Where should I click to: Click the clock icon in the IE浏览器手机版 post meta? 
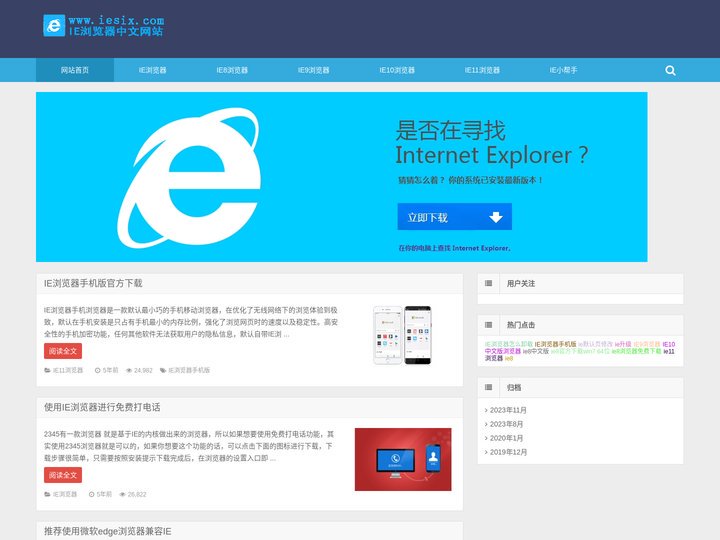(97, 370)
